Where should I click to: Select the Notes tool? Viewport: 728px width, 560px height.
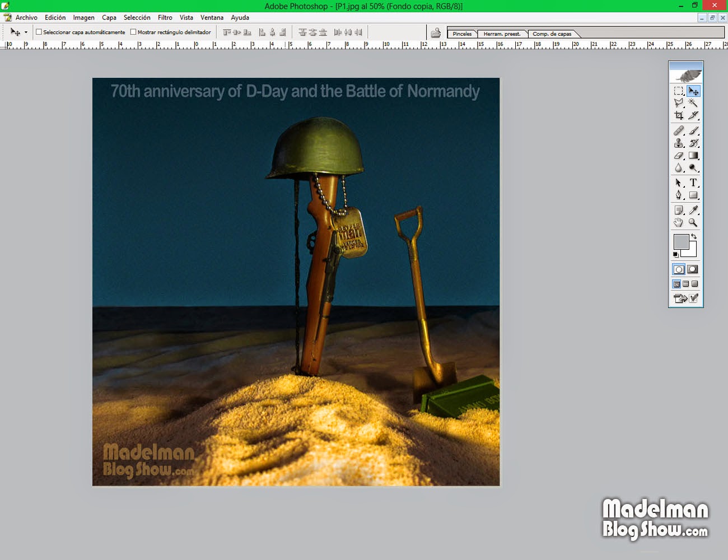(679, 210)
